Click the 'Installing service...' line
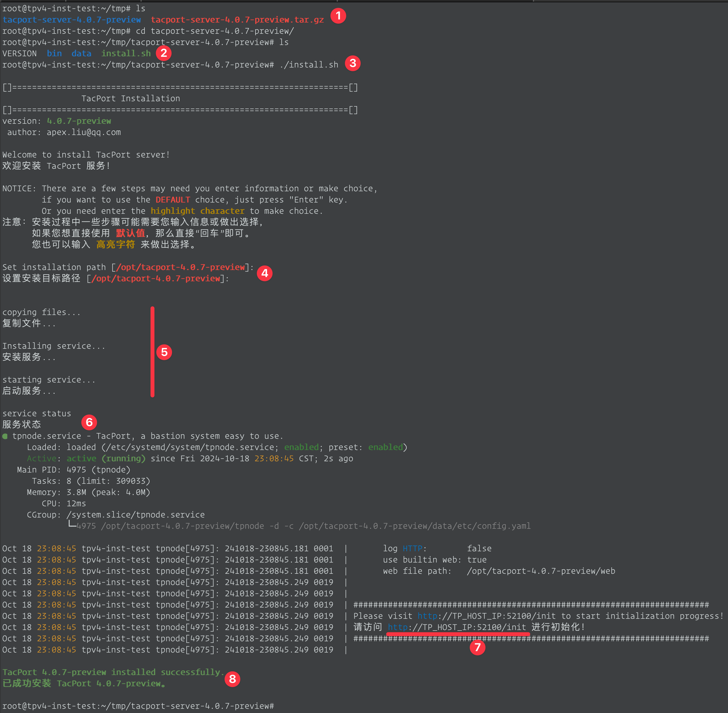 [54, 346]
